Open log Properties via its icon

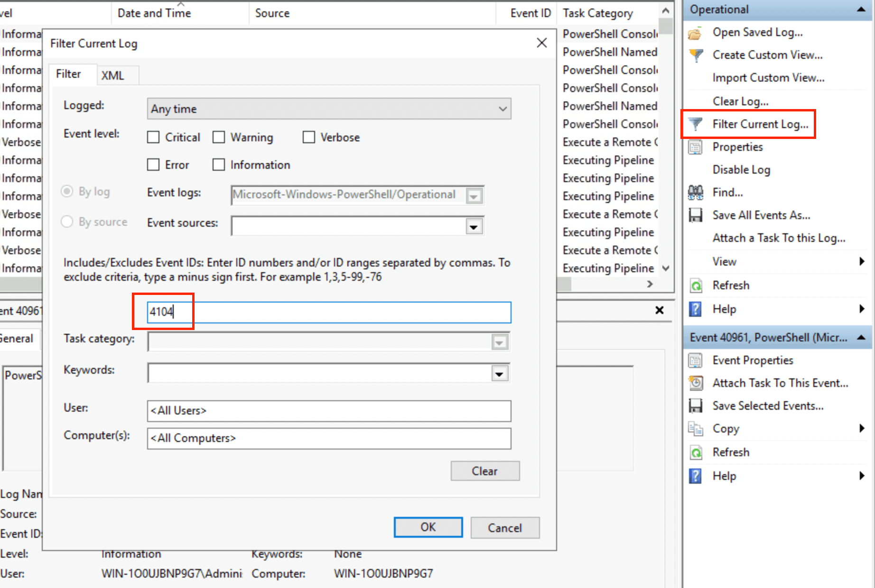695,147
